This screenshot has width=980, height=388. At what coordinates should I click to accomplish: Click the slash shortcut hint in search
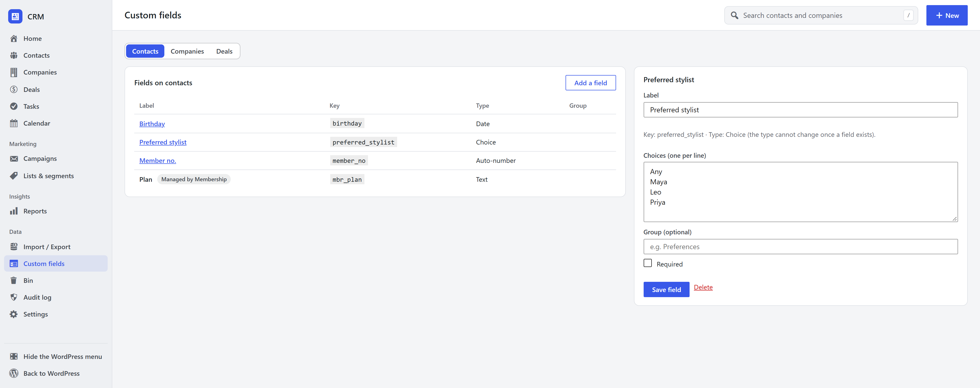click(908, 15)
